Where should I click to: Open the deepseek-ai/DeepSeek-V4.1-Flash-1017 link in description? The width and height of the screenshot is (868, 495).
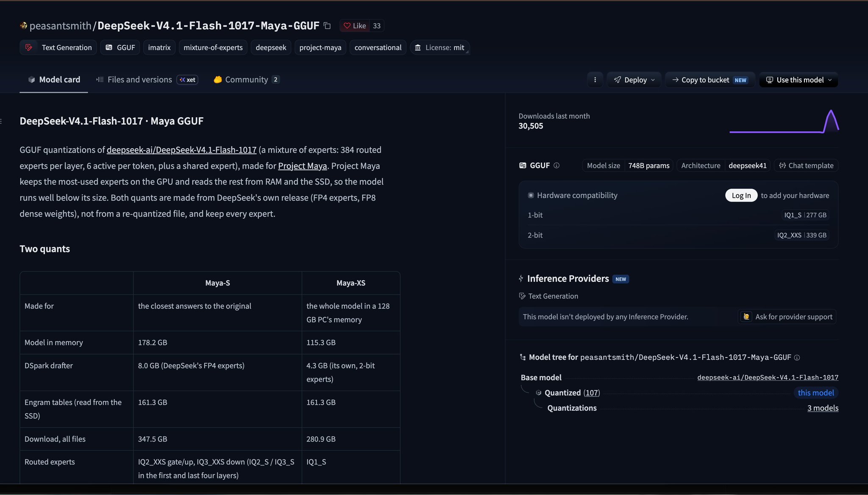tap(181, 150)
